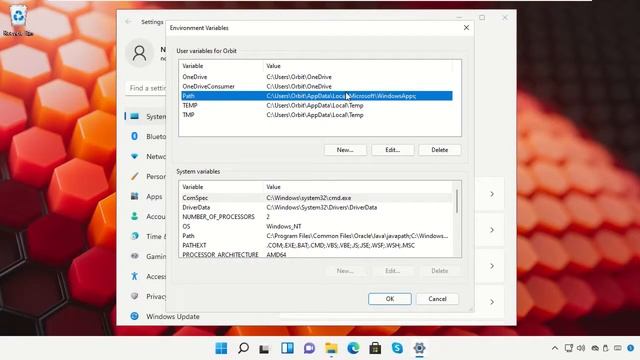Click the Network icon in Settings sidebar
Viewport: 640px width, 360px height.
coord(135,156)
